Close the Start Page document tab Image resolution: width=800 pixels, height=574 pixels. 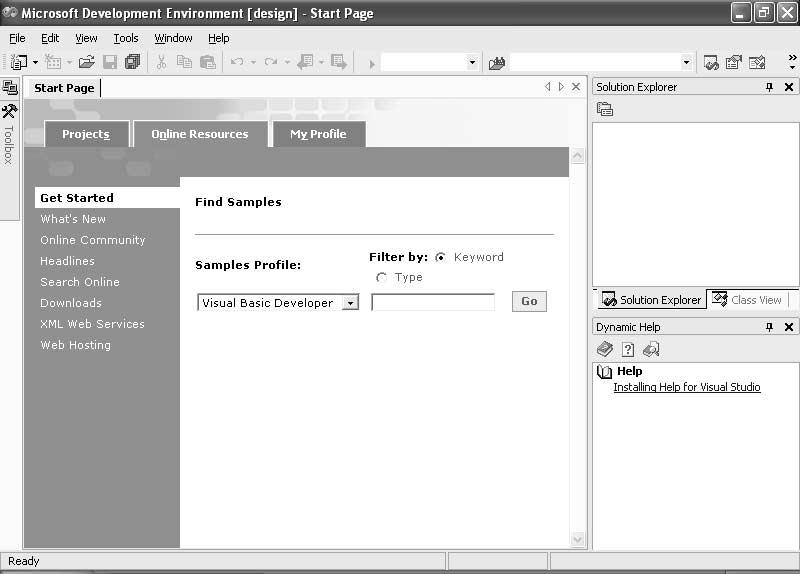click(x=576, y=87)
